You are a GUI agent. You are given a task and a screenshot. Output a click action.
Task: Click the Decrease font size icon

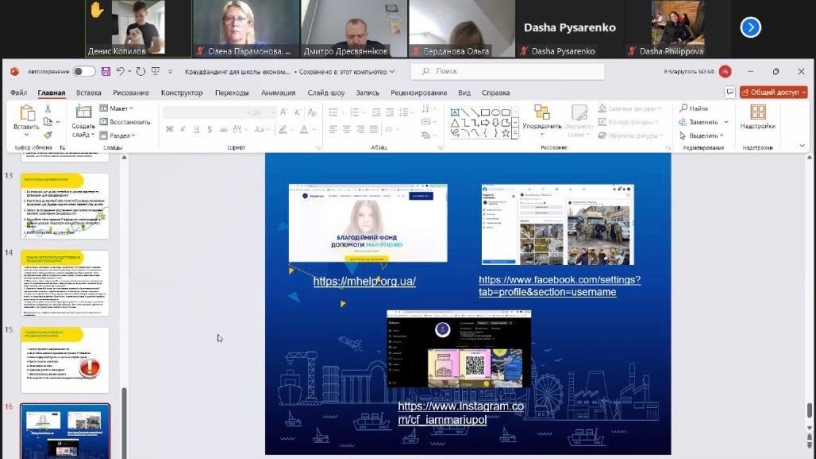[297, 112]
